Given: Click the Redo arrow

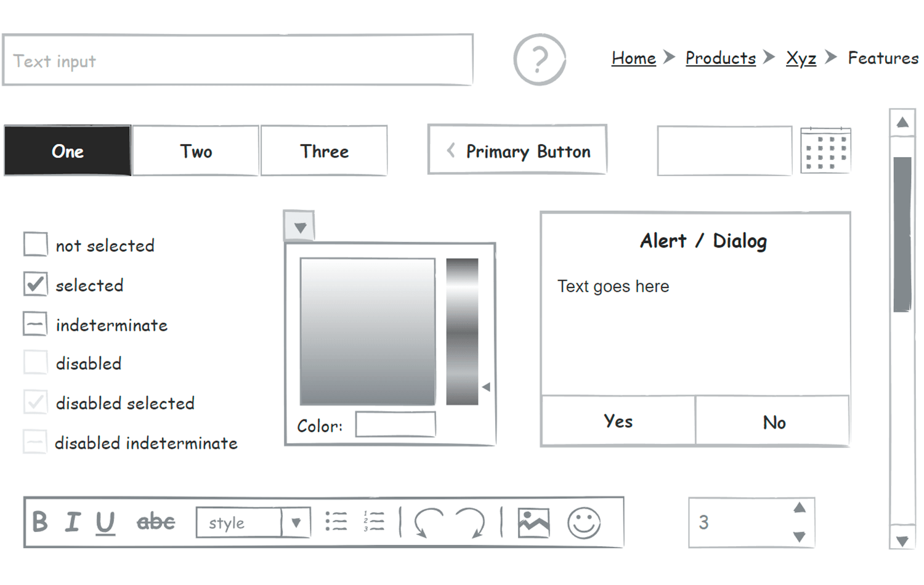Looking at the screenshot, I should pyautogui.click(x=470, y=523).
